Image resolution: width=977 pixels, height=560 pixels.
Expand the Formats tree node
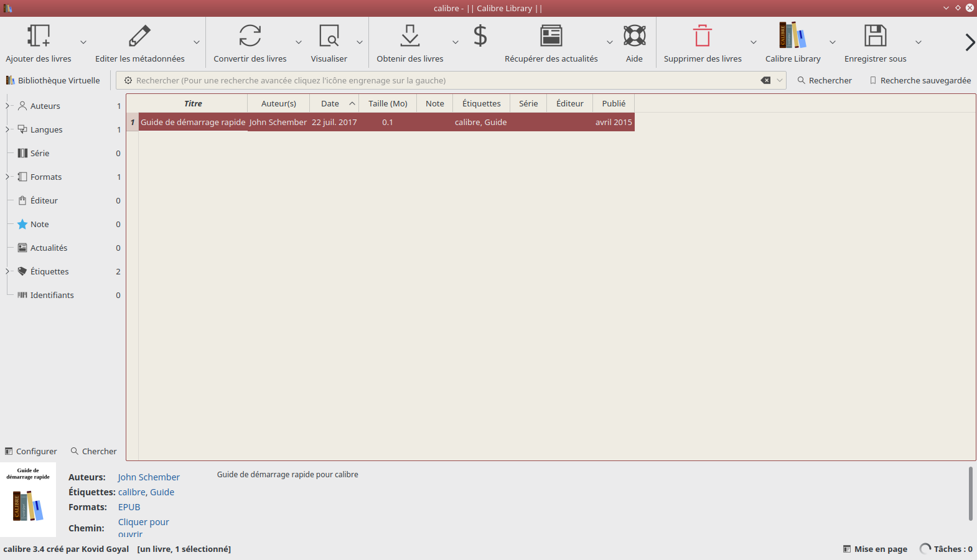(x=7, y=177)
